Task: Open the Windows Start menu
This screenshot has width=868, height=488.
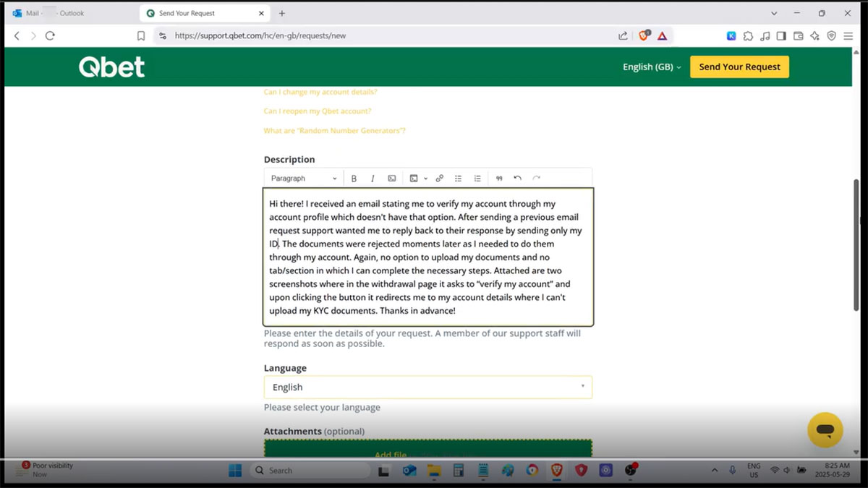Action: (235, 470)
